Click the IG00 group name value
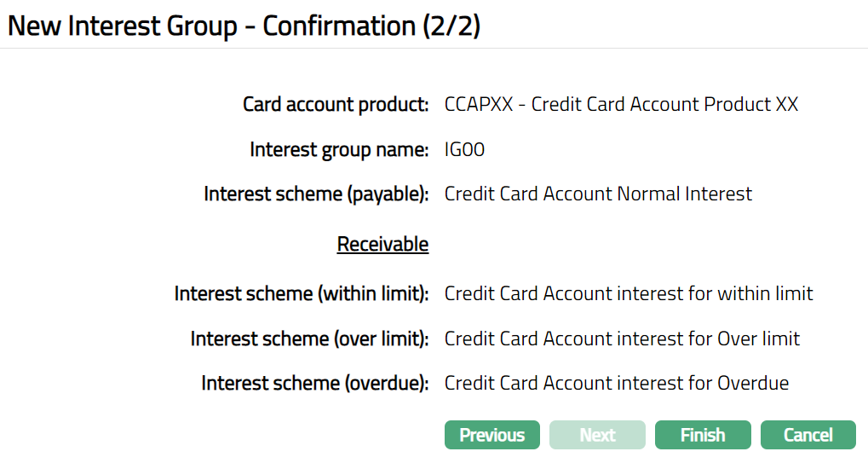This screenshot has width=868, height=463. [464, 150]
